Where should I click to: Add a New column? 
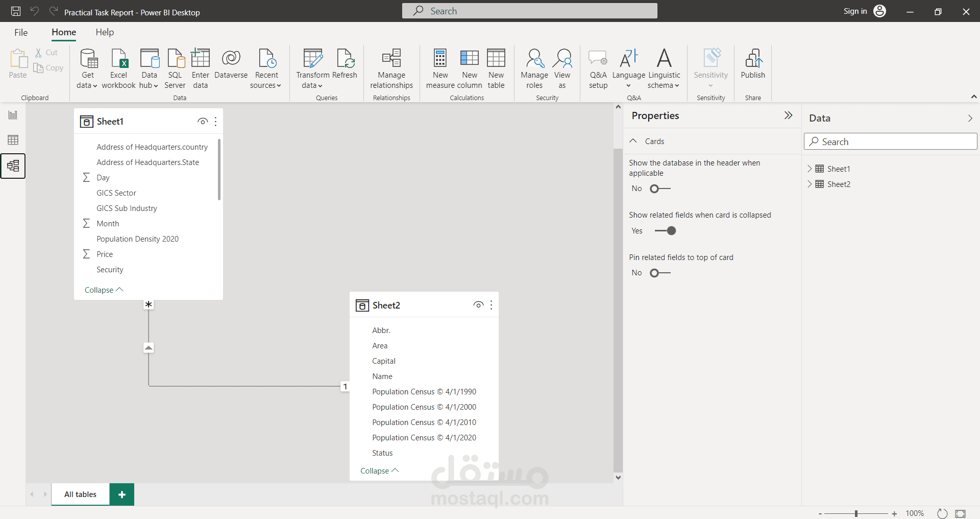[470, 68]
